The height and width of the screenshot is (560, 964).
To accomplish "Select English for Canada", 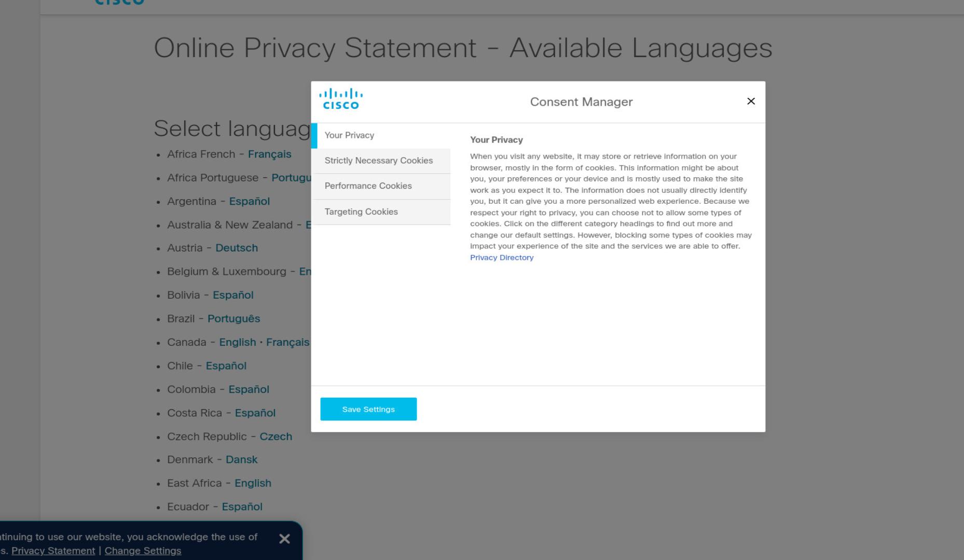I will pos(238,342).
